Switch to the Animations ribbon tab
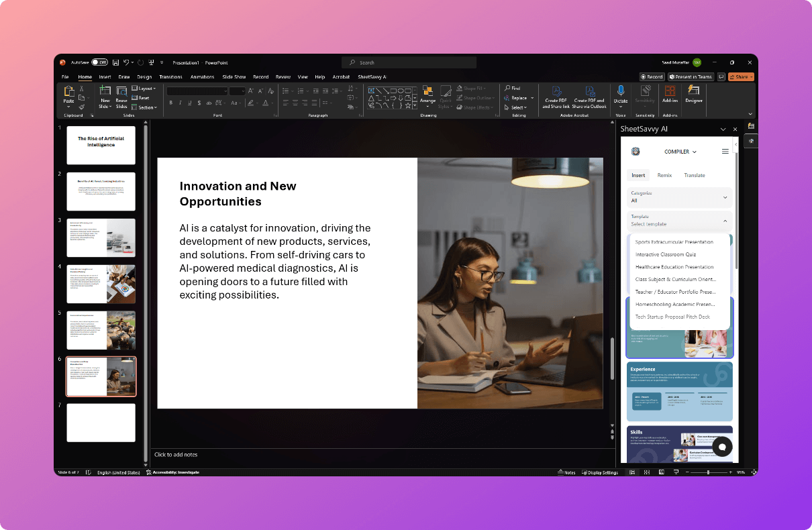The width and height of the screenshot is (812, 530). [x=203, y=76]
